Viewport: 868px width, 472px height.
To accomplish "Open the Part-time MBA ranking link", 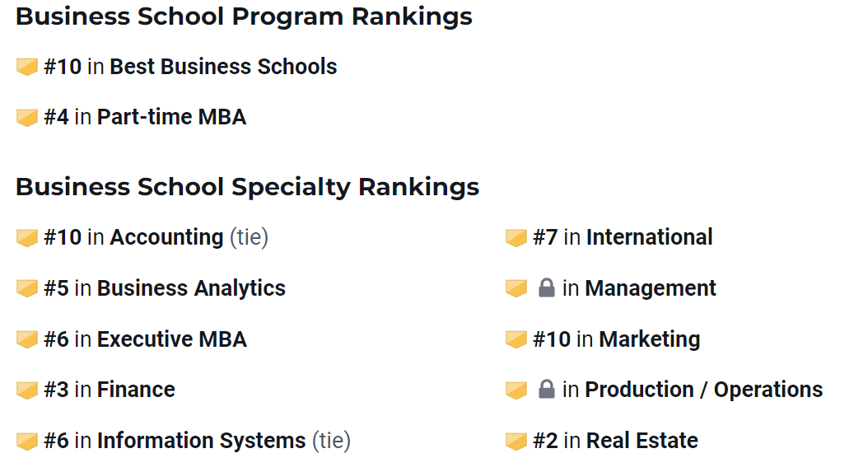I will (x=171, y=117).
